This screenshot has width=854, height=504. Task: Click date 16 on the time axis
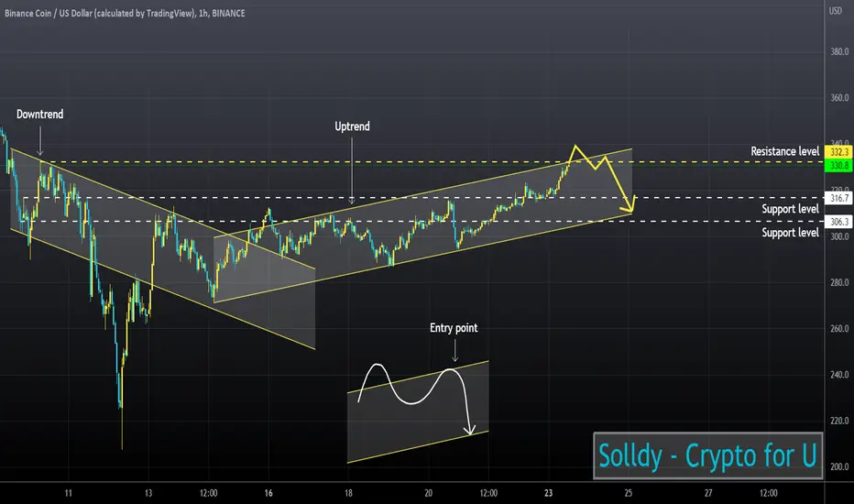coord(268,493)
